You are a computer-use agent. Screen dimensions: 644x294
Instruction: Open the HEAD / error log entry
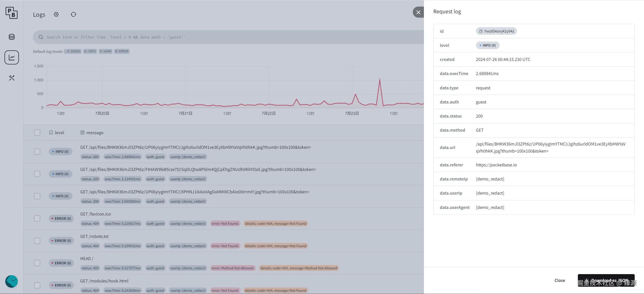pyautogui.click(x=87, y=259)
